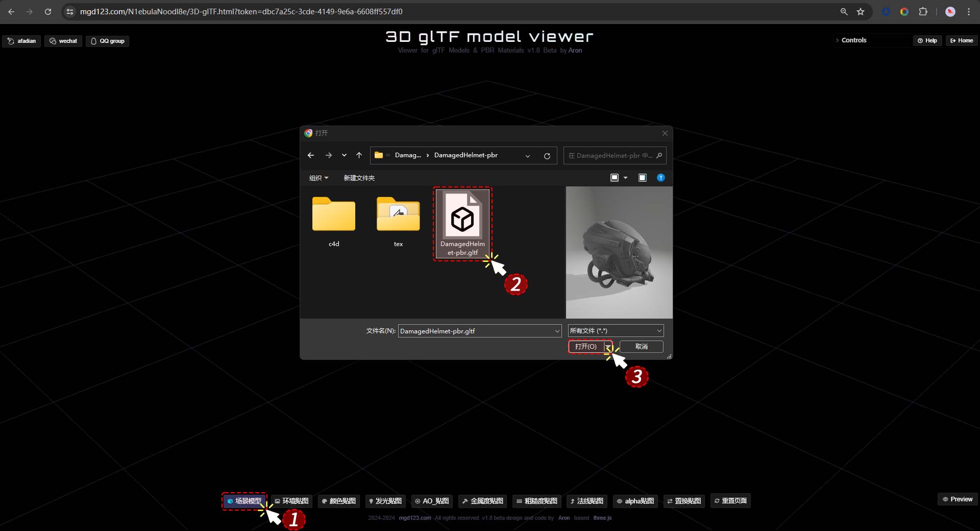The image size is (980, 531).
Task: Expand the Controls panel
Action: click(x=853, y=40)
